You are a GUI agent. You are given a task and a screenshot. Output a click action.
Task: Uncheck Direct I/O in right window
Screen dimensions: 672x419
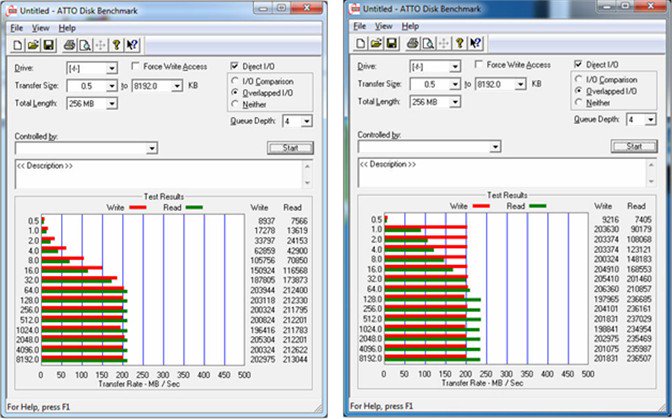click(x=579, y=65)
